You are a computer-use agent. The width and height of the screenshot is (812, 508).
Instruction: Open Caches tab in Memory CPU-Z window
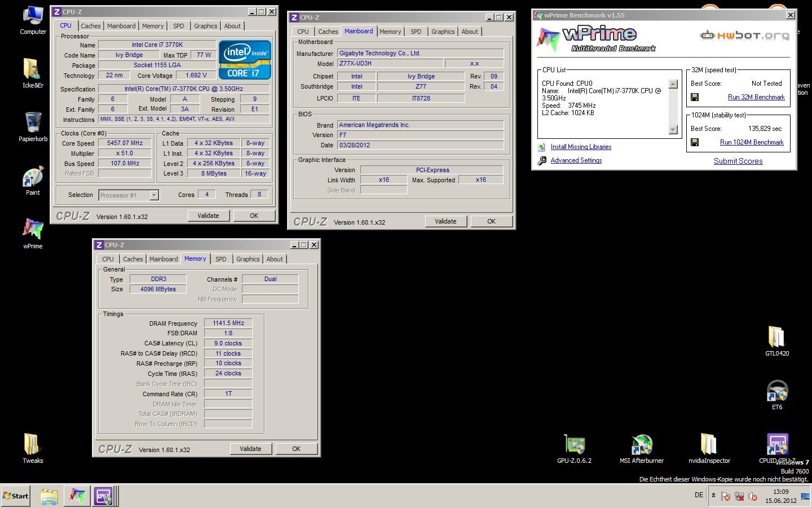(133, 259)
